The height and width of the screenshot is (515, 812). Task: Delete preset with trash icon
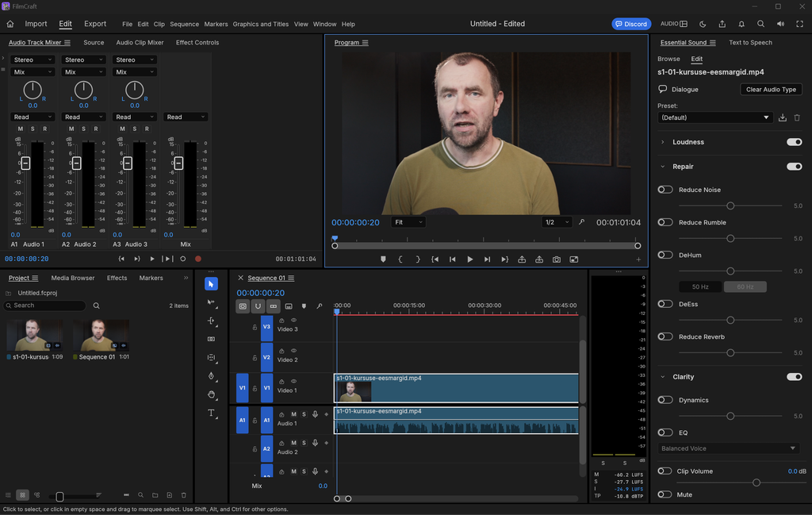click(797, 117)
